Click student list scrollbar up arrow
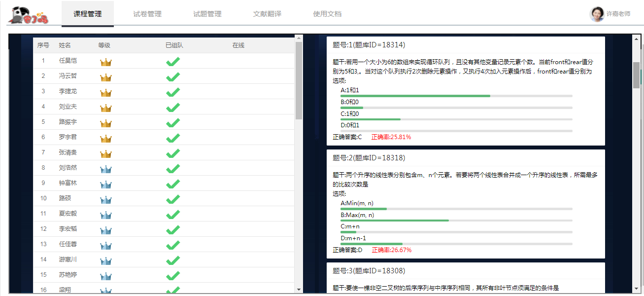644x296 pixels. 299,38
